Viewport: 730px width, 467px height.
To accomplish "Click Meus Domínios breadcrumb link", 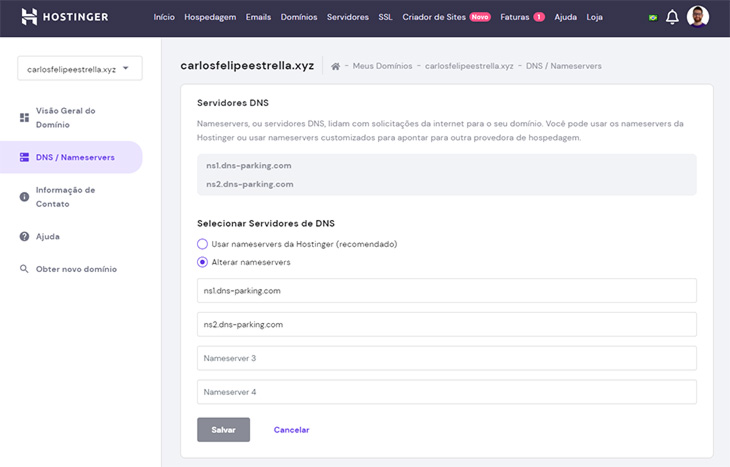I will (383, 66).
